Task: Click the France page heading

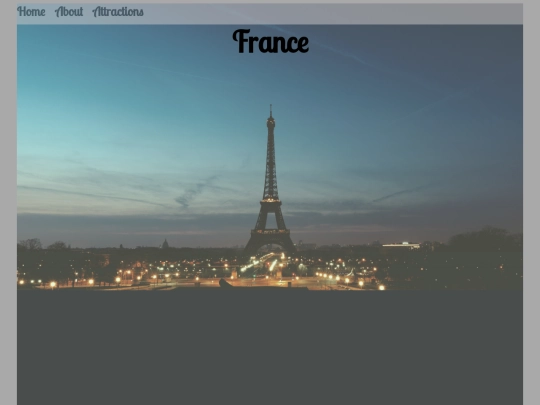Action: coord(271,41)
